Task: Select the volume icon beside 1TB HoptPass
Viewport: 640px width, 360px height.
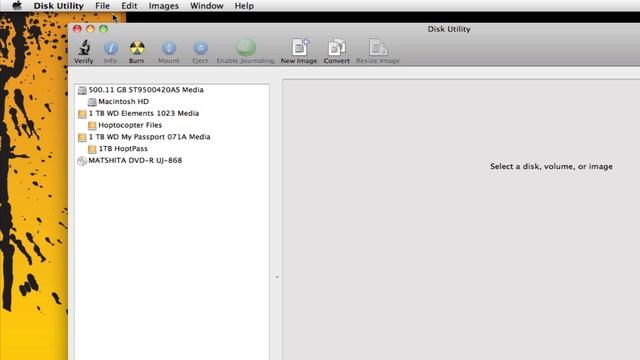Action: tap(92, 149)
